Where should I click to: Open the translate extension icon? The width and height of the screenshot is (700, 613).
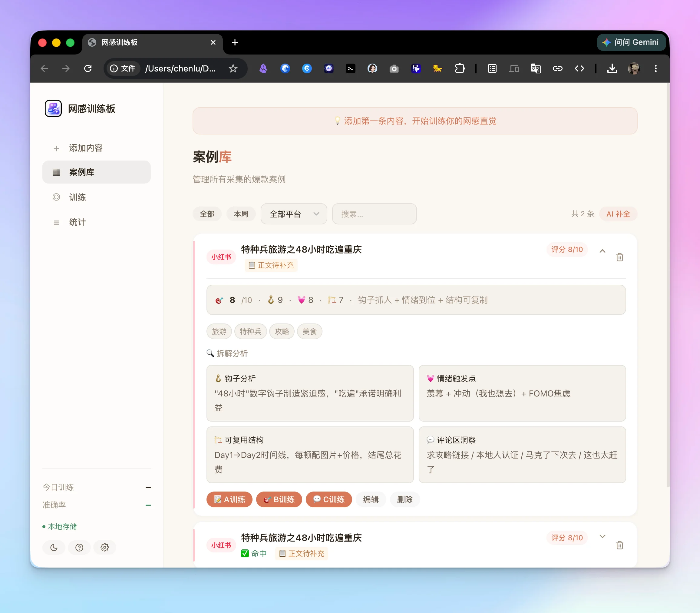[536, 68]
